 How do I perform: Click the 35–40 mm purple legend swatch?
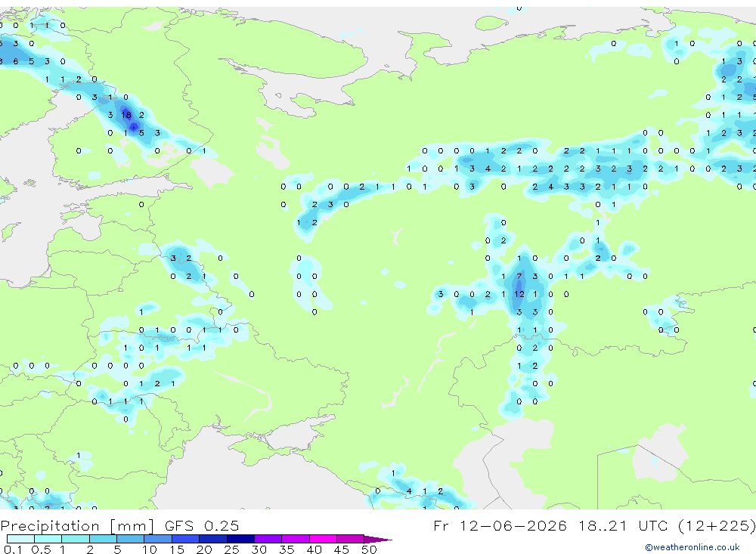pyautogui.click(x=295, y=539)
